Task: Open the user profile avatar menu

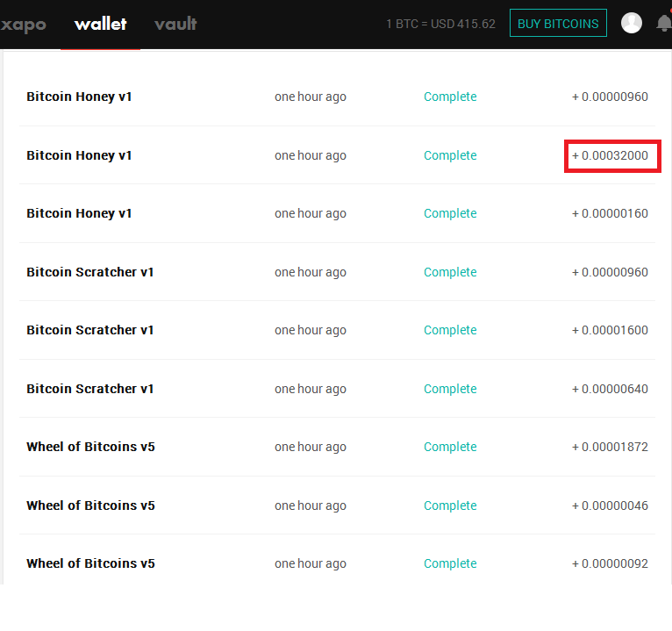Action: coord(631,24)
